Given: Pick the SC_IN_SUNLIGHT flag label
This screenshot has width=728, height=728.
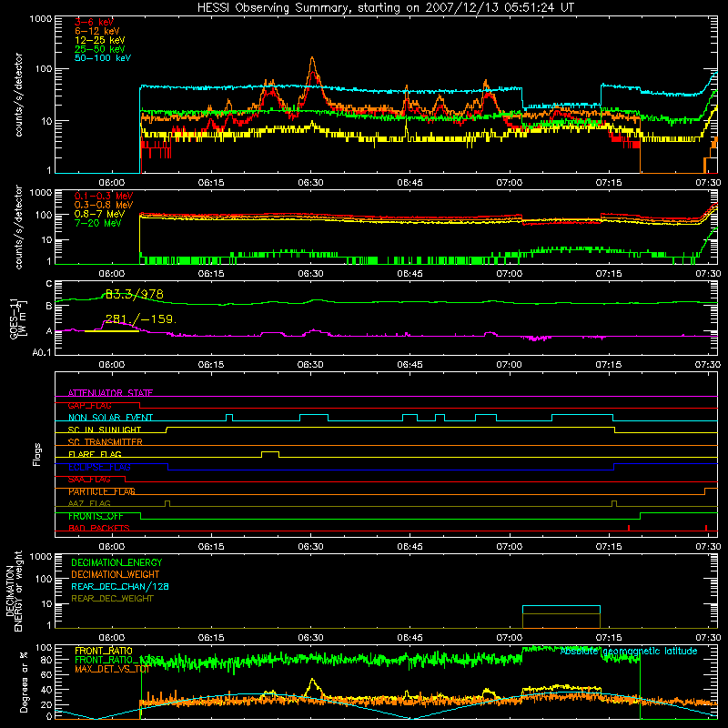Looking at the screenshot, I should (x=105, y=430).
